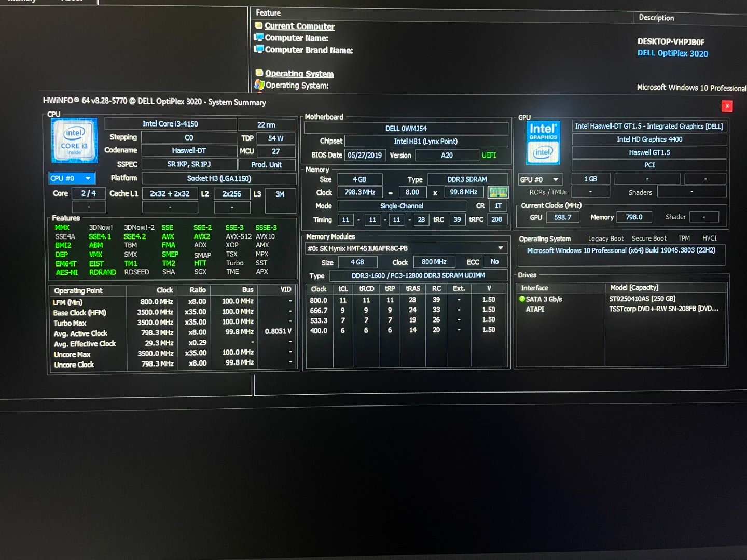Viewport: 747px width, 560px height.
Task: Click the Prod. Unit field
Action: pyautogui.click(x=267, y=165)
